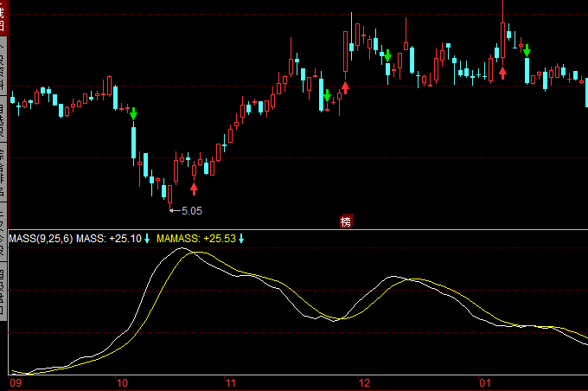Click the MASS: +25.10 value
Screen dimensions: 588x391
point(109,239)
